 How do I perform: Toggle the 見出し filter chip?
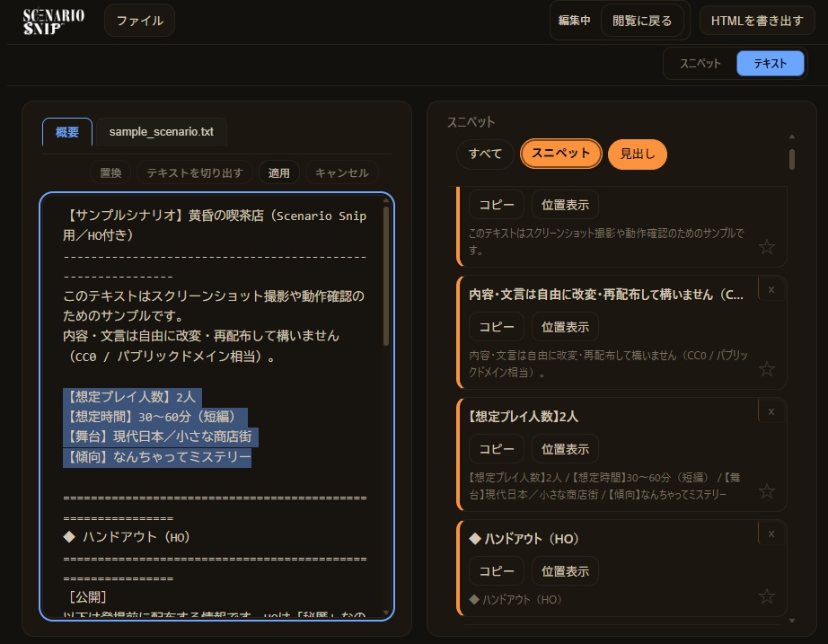pos(638,154)
